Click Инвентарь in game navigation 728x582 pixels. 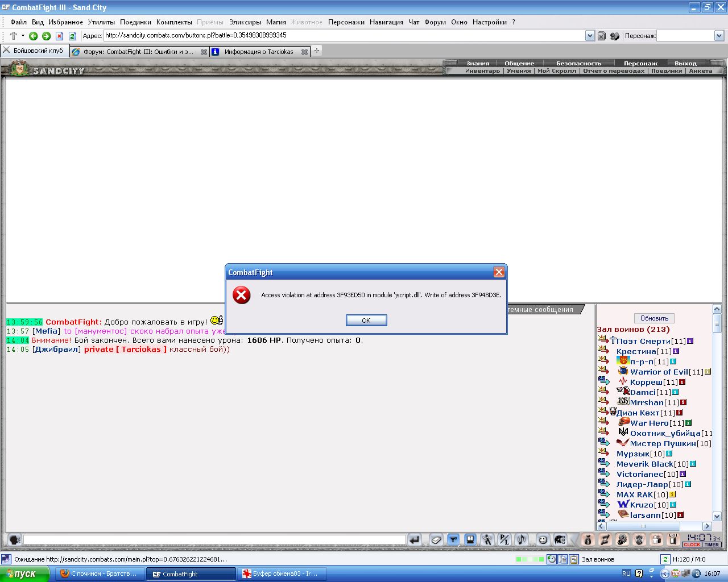(482, 71)
